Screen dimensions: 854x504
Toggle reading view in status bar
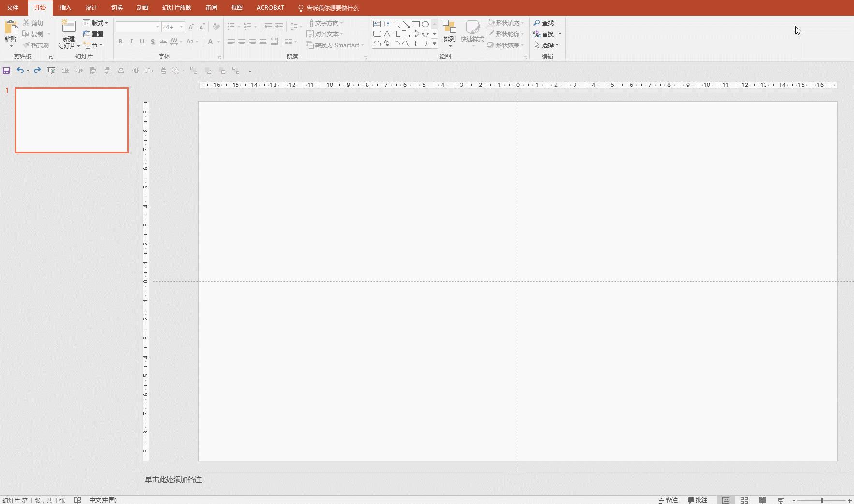(762, 500)
